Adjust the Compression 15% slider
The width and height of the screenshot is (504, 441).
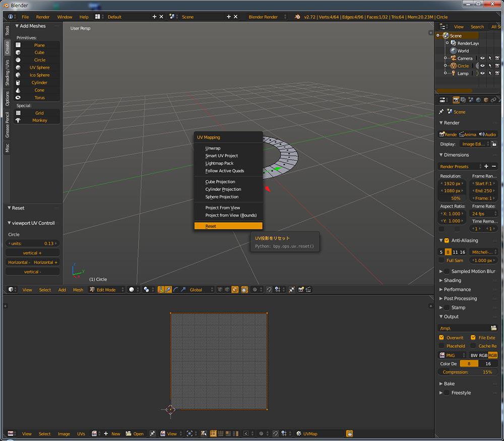468,372
